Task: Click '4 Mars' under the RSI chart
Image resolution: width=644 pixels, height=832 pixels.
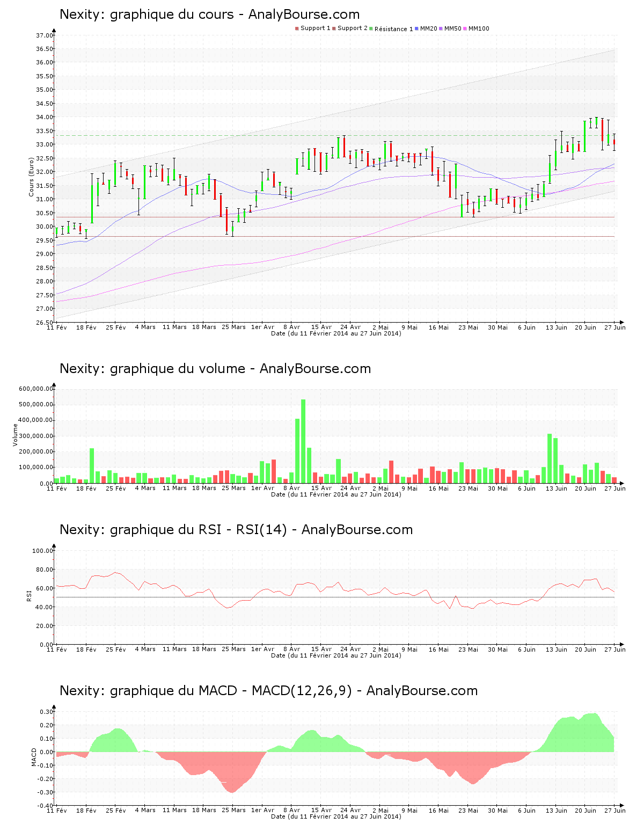Action: point(145,649)
